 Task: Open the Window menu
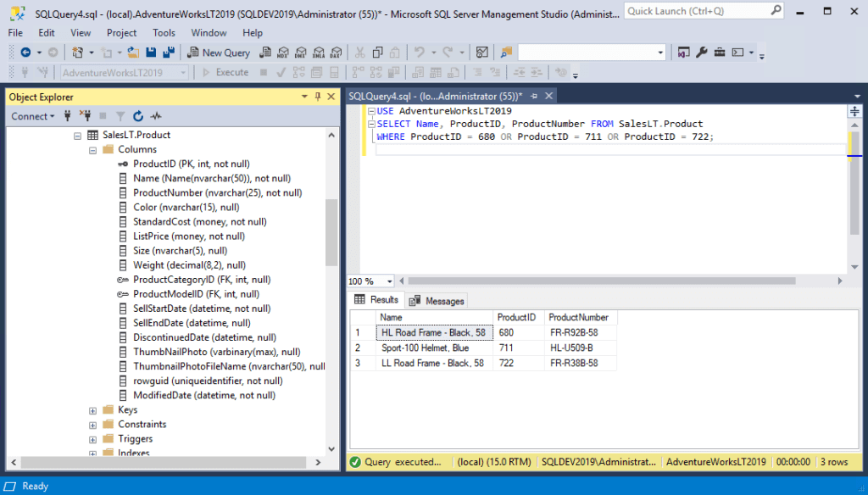209,33
